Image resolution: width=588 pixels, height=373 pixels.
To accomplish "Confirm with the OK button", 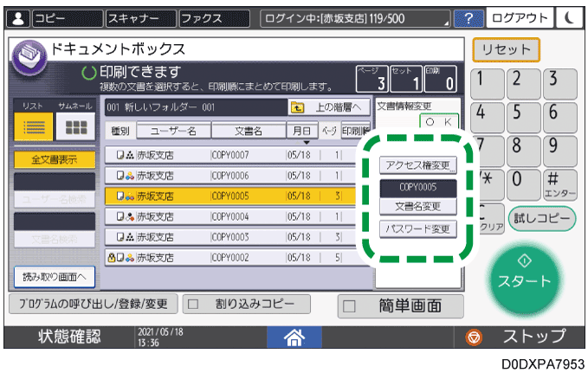I will point(439,121).
